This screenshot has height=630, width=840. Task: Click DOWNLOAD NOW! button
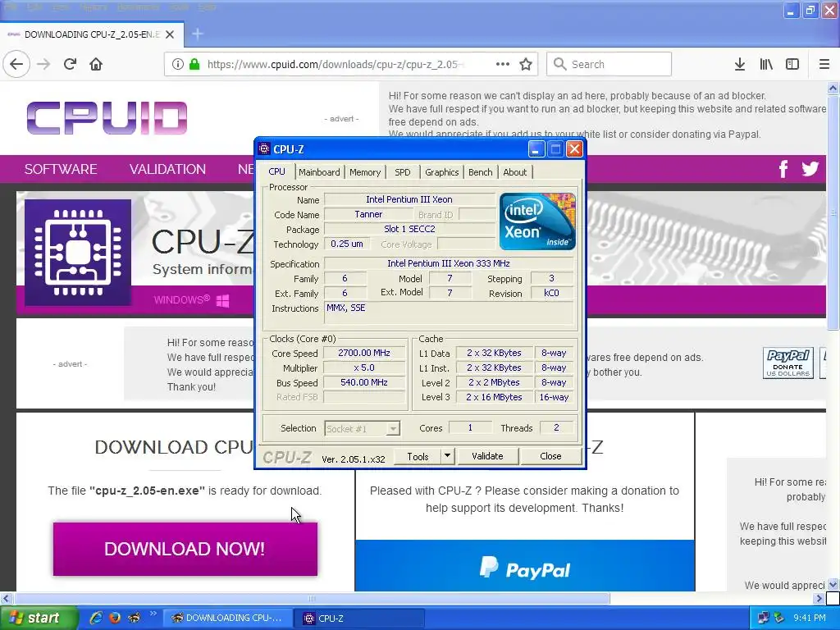click(x=185, y=549)
